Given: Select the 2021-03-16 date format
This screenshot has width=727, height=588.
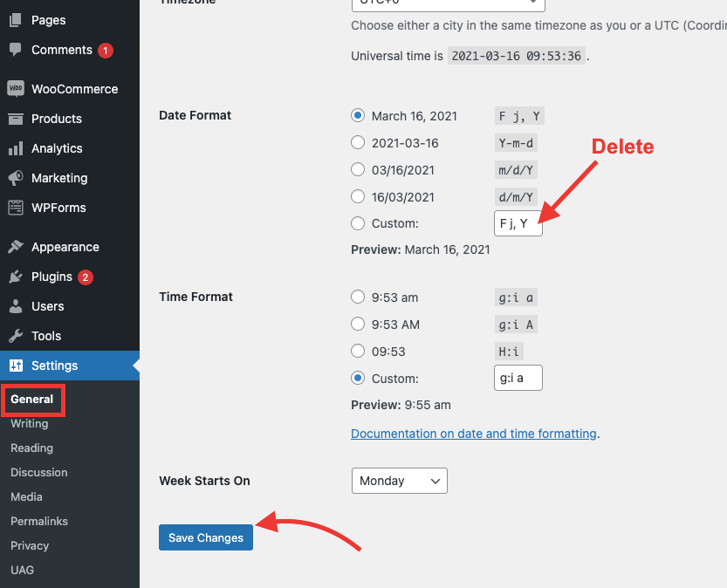Looking at the screenshot, I should 358,142.
